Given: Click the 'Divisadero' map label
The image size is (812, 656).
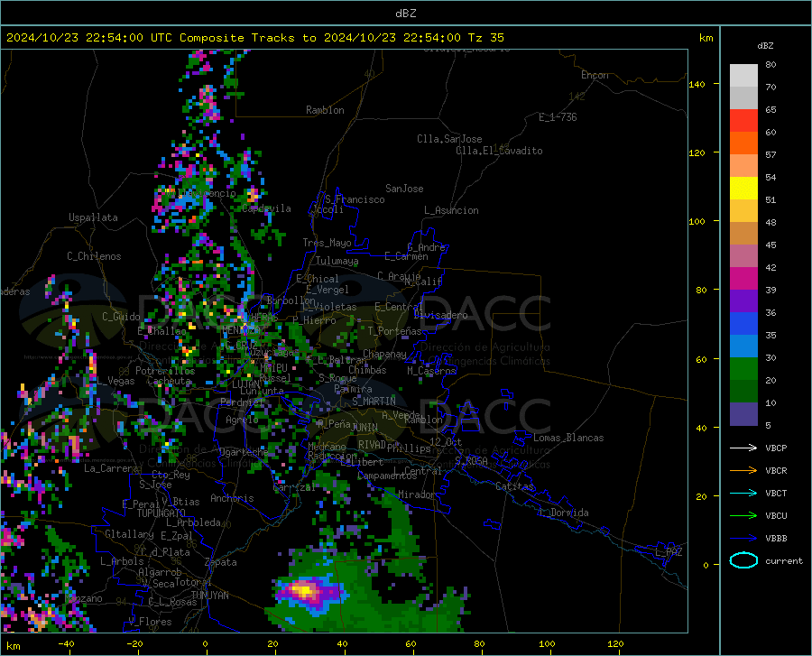Looking at the screenshot, I should pos(440,315).
